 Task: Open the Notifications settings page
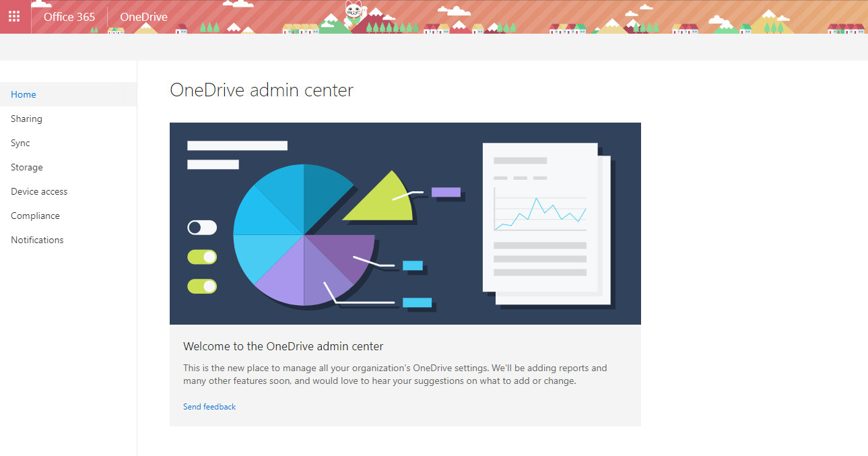[37, 240]
